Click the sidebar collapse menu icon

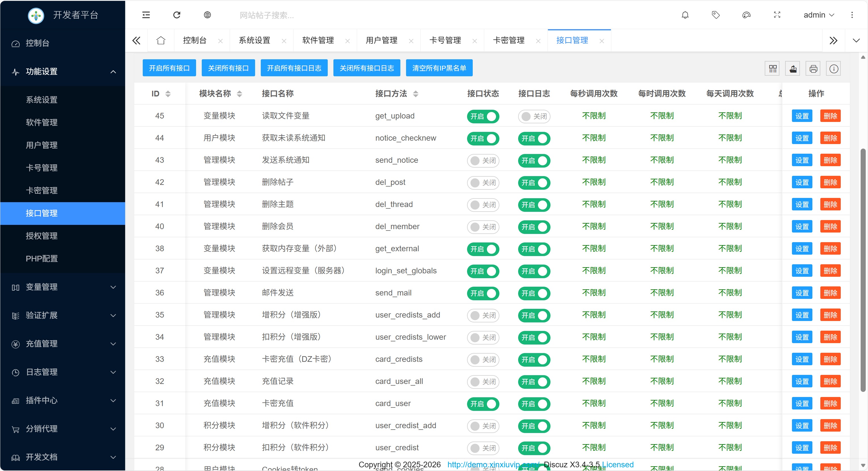[x=146, y=15]
